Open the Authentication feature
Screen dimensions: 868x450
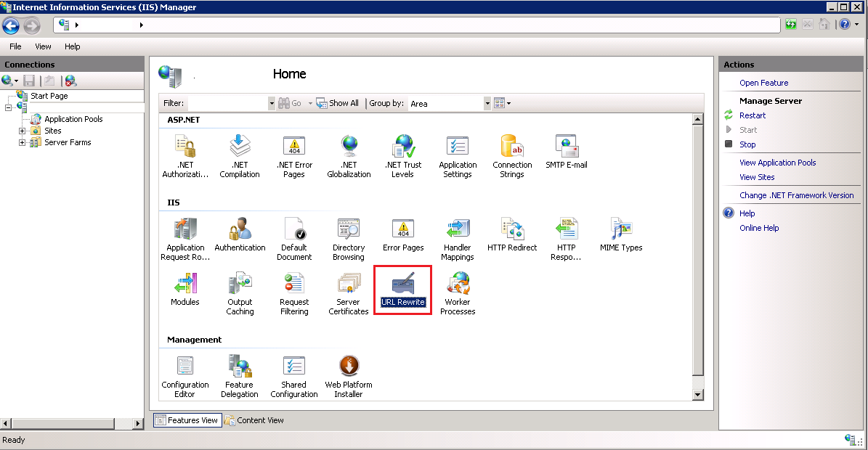pyautogui.click(x=240, y=234)
